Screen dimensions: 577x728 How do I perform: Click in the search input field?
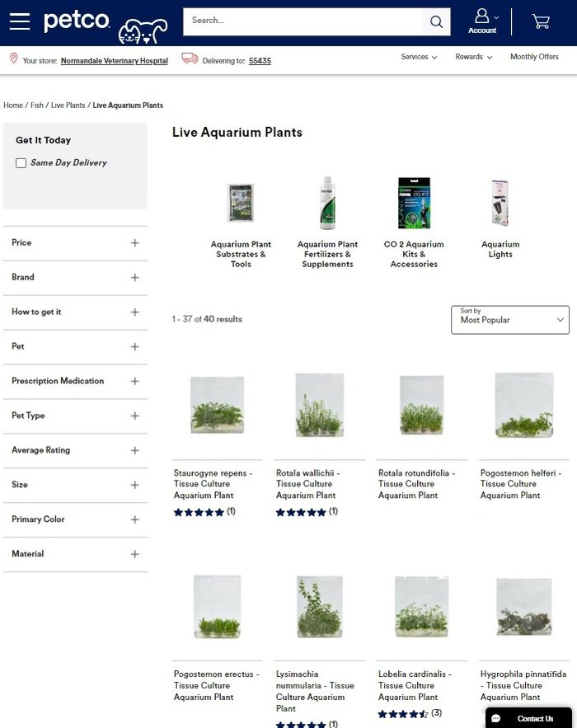coord(301,21)
